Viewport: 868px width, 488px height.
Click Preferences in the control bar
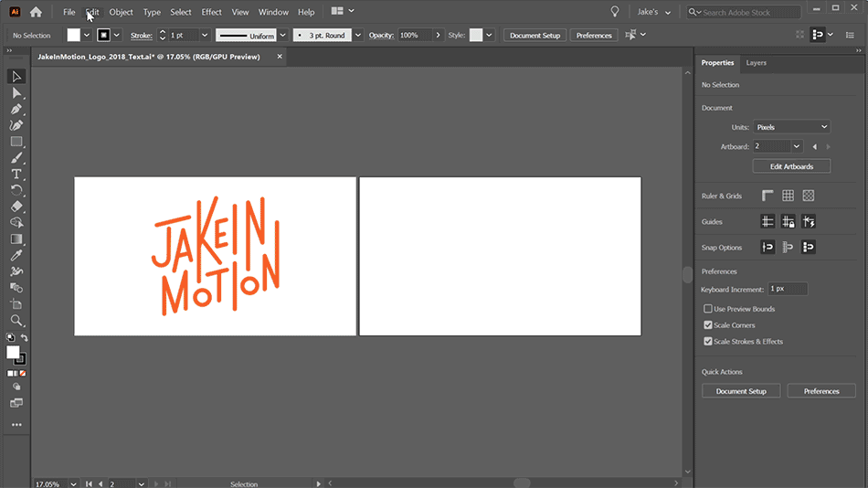click(593, 35)
